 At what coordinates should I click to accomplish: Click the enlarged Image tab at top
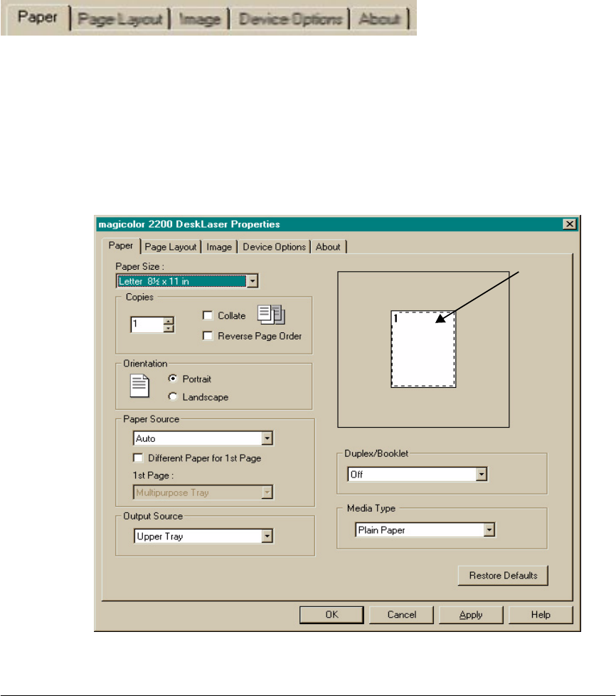click(x=200, y=19)
